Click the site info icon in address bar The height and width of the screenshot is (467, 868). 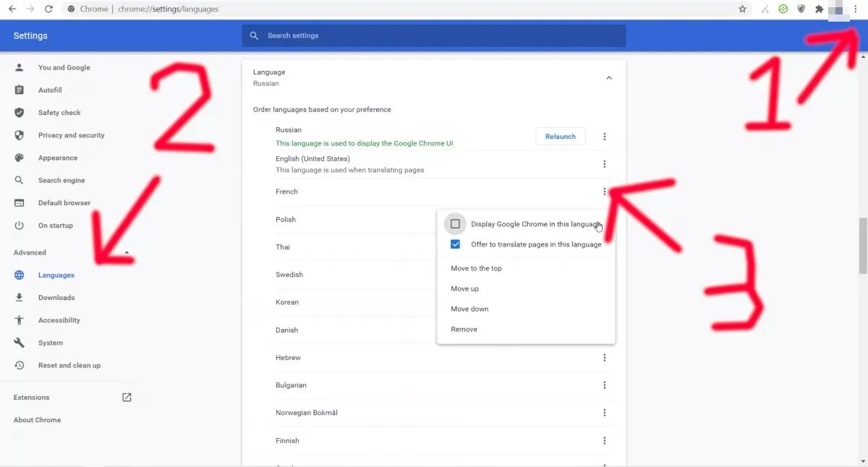[x=71, y=9]
